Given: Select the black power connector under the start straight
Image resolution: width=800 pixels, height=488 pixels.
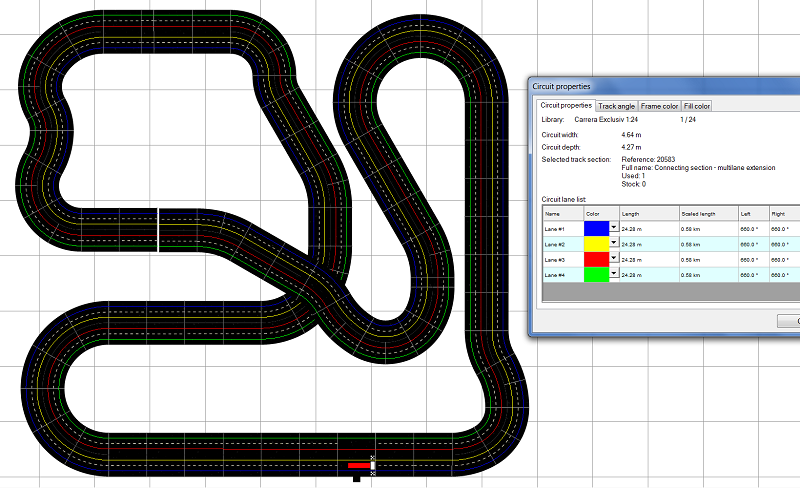Looking at the screenshot, I should tap(356, 479).
